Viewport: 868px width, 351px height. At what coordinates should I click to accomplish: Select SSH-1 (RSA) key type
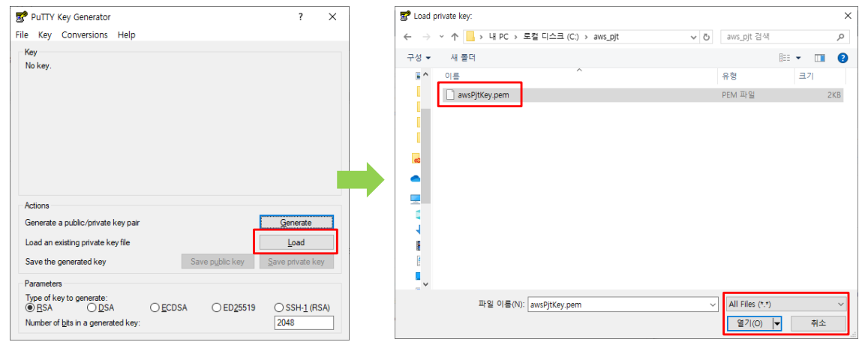point(280,307)
